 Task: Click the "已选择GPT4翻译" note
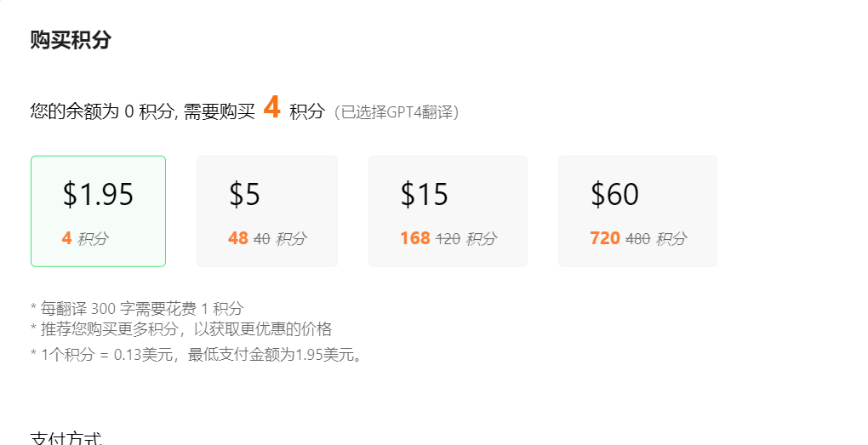[x=397, y=112]
